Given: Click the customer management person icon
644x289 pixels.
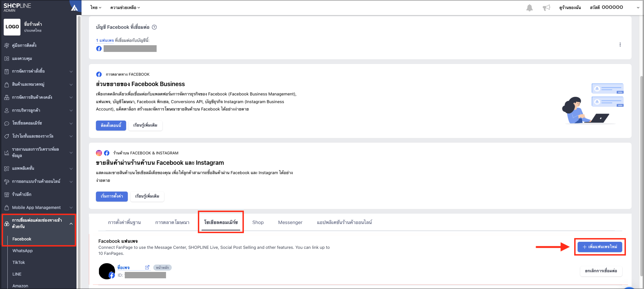Looking at the screenshot, I should [x=6, y=111].
